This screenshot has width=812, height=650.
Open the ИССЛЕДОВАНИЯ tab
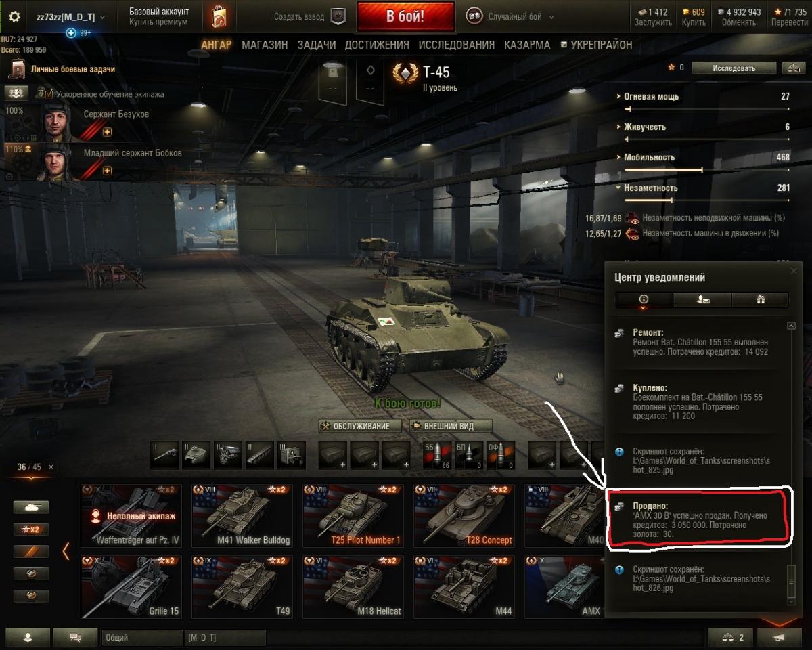(457, 45)
